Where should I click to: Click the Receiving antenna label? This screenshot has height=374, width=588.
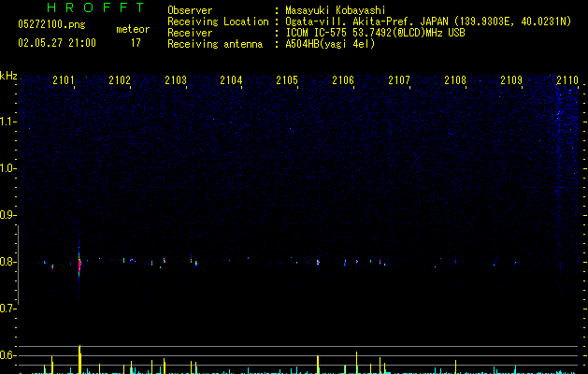[x=215, y=44]
